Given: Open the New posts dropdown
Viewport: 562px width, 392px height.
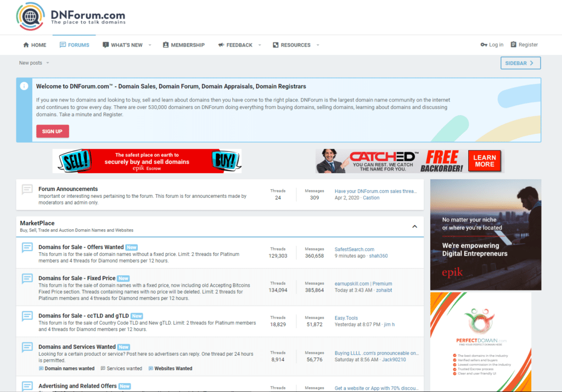Looking at the screenshot, I should point(32,63).
